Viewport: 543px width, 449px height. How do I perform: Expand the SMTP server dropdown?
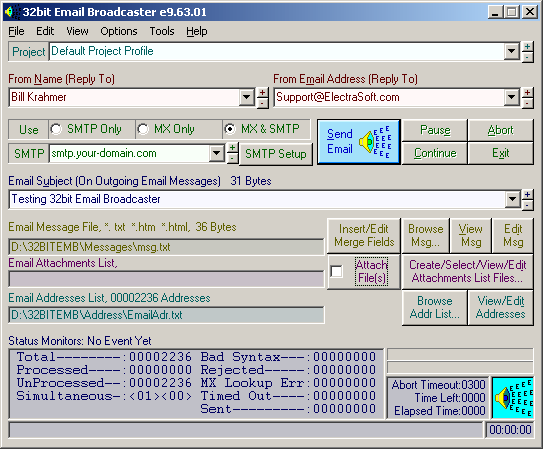coord(216,153)
